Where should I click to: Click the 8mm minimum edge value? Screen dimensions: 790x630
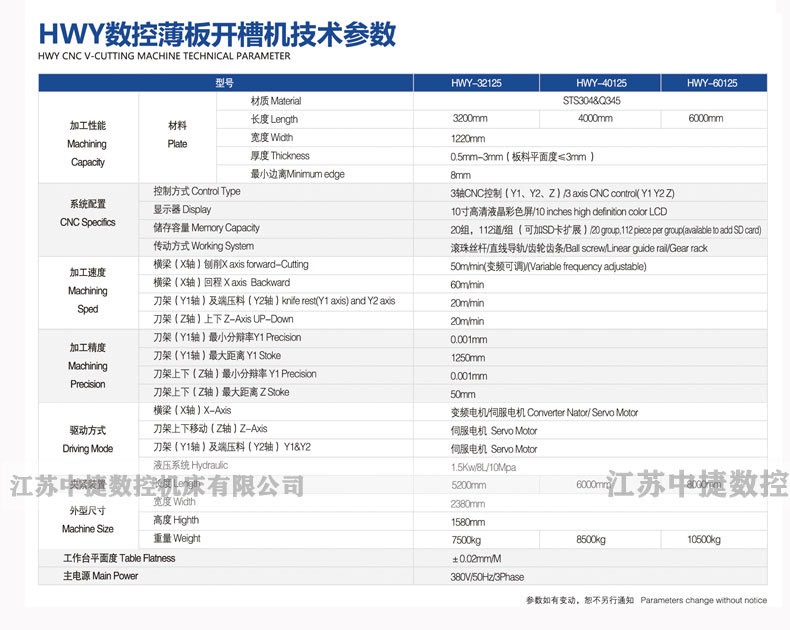click(x=460, y=175)
